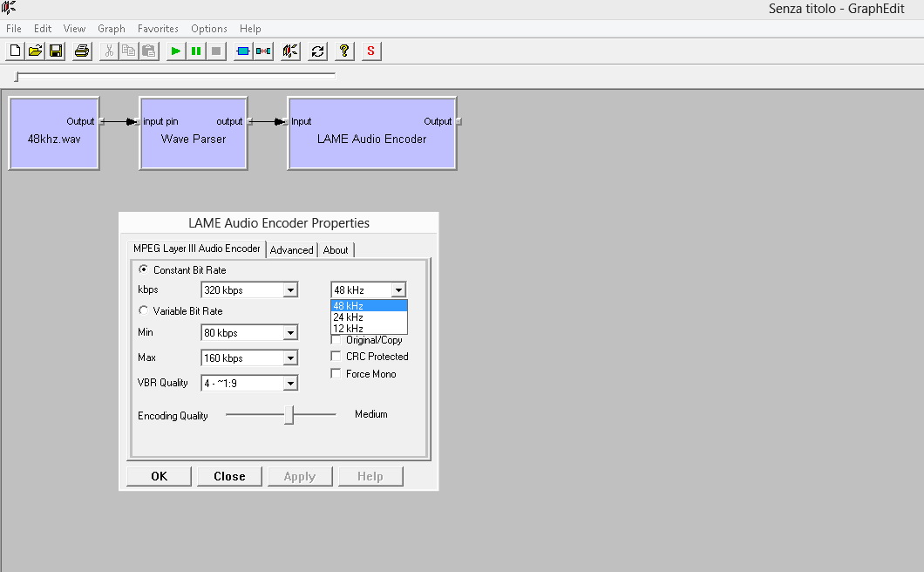This screenshot has width=924, height=572.
Task: Click the Close button in properties dialog
Action: point(229,476)
